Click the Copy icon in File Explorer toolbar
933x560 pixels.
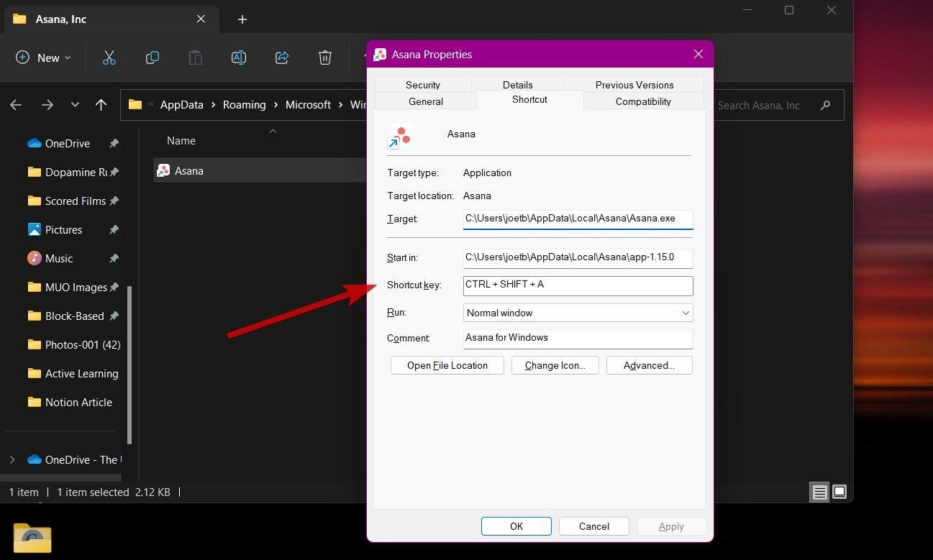click(153, 58)
